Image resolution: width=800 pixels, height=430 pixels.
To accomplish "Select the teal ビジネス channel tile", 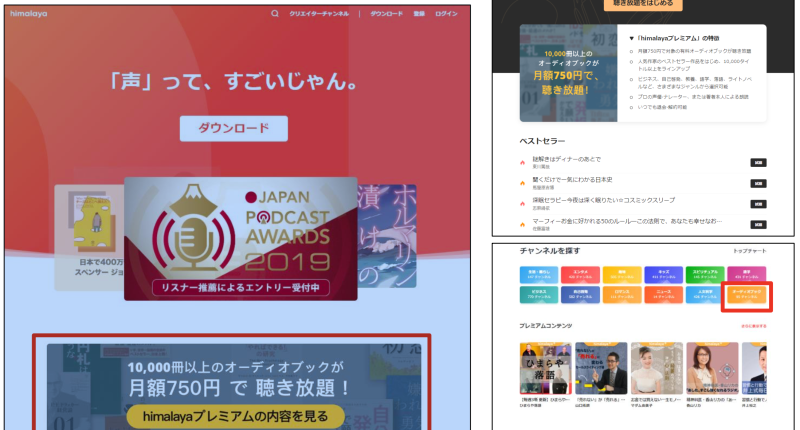I will click(x=539, y=294).
